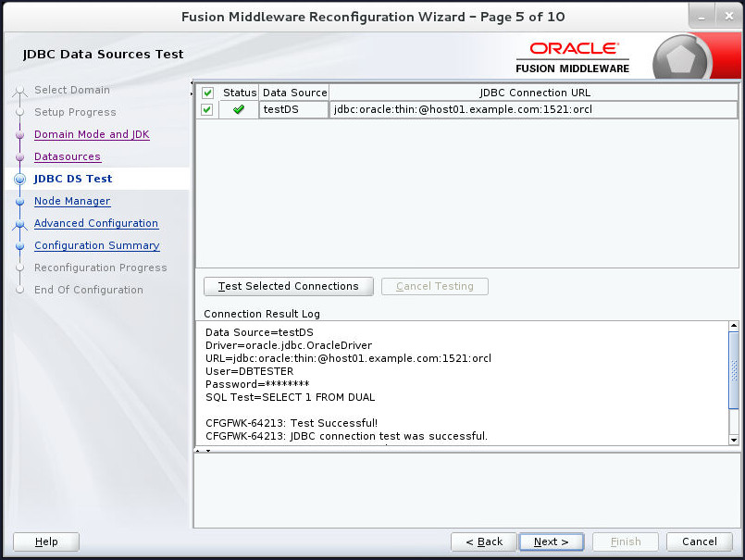
Task: Minimize the wizard window
Action: [x=702, y=16]
